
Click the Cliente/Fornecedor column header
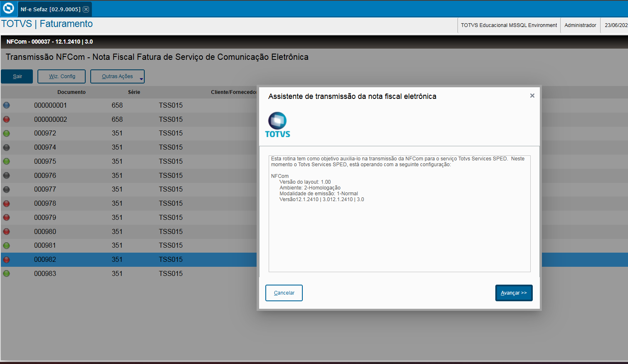point(234,92)
